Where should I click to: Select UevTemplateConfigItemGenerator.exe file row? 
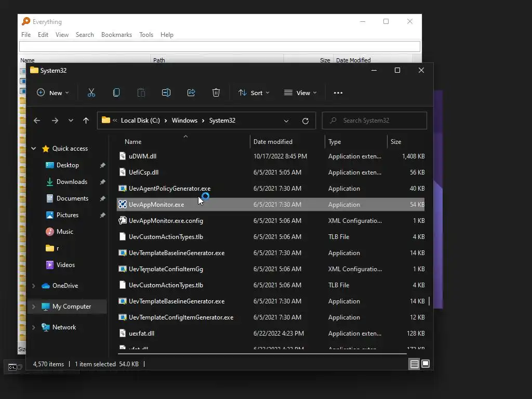coord(270,317)
